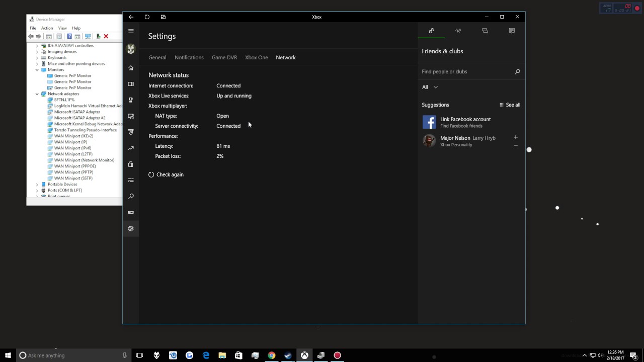The width and height of the screenshot is (644, 362).
Task: Open the Help menu in Device Manager
Action: coord(76,28)
